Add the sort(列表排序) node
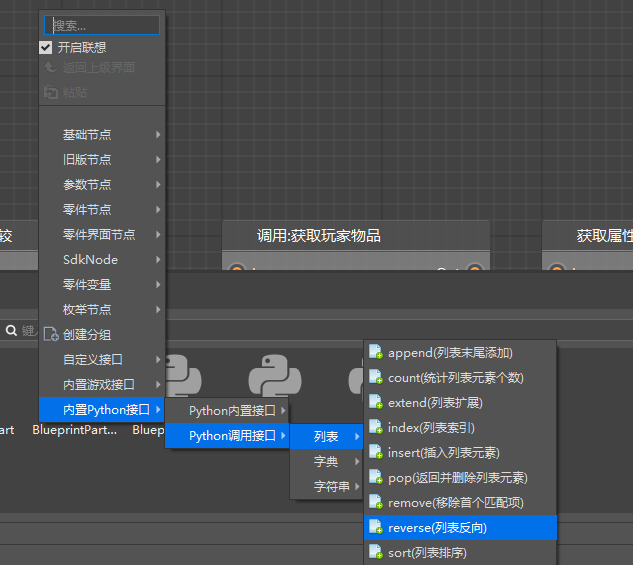This screenshot has width=633, height=565. [460, 552]
